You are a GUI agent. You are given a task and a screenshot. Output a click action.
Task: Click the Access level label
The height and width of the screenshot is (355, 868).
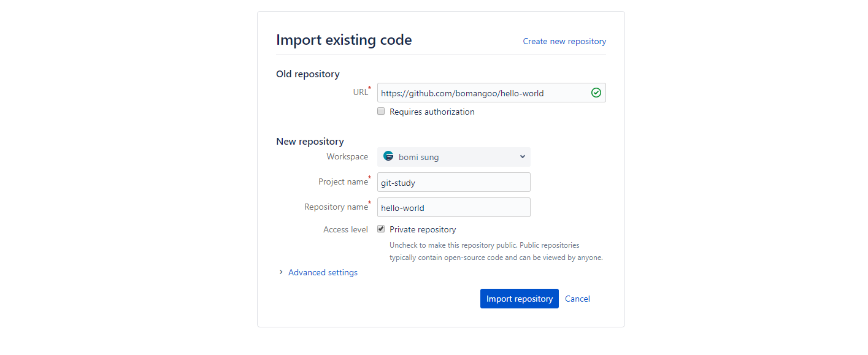tap(345, 229)
